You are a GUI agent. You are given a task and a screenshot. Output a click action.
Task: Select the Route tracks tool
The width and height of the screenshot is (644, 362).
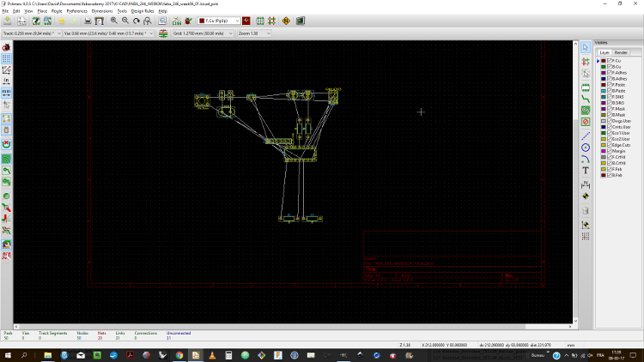(x=586, y=99)
